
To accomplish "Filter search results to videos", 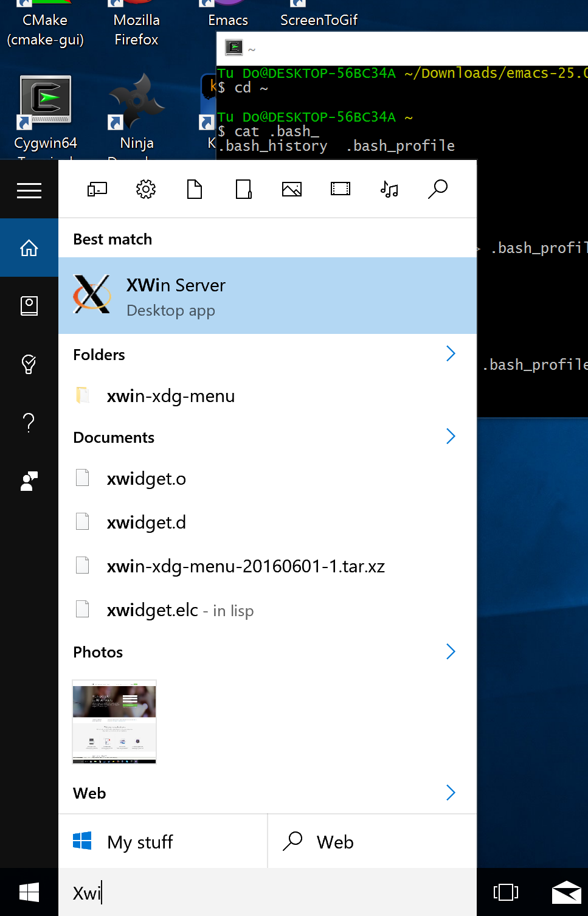I will [340, 189].
